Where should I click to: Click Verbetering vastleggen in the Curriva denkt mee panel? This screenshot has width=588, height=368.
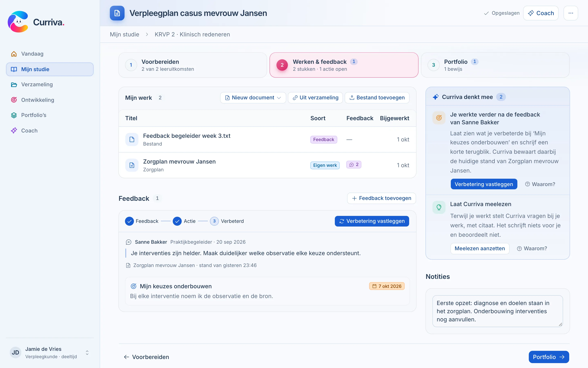click(484, 184)
